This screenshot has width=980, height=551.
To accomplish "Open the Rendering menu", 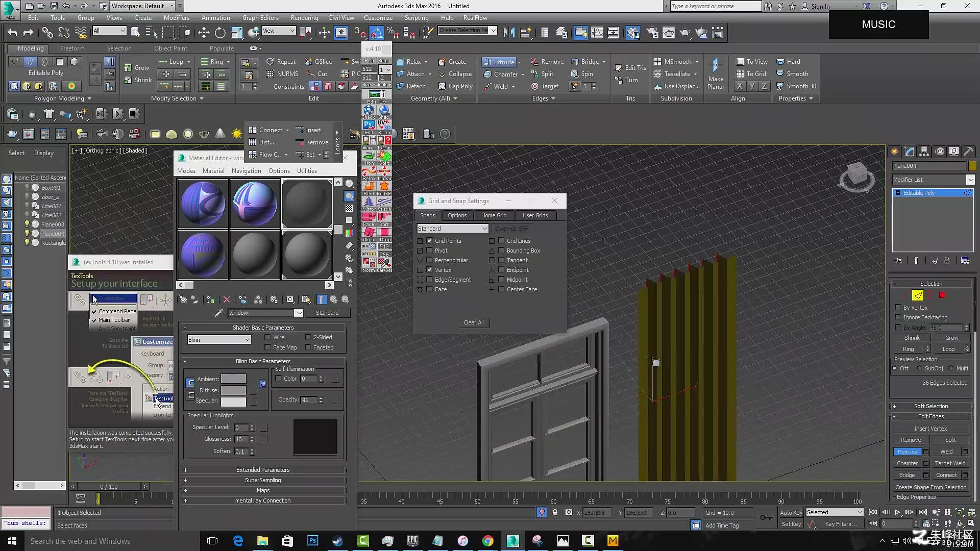I will 304,18.
